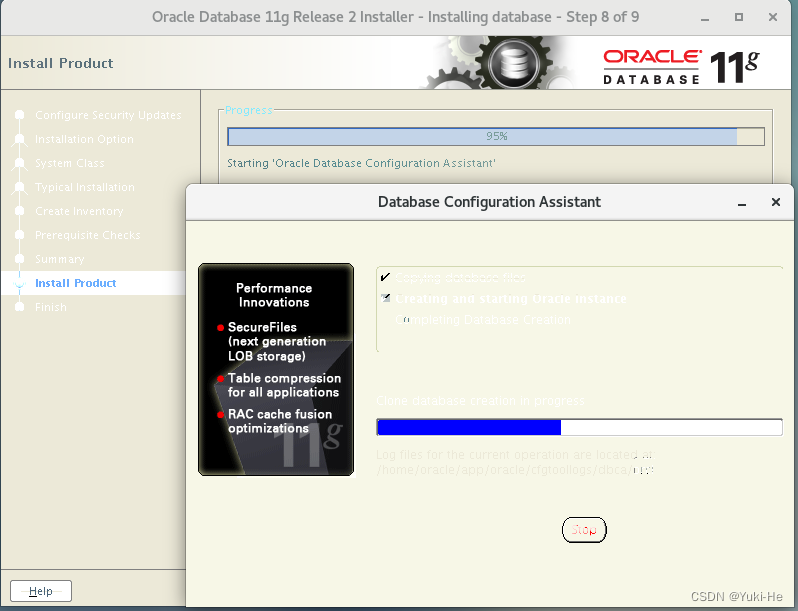Select Configure Security Updates step
This screenshot has height=611, width=798.
[x=108, y=115]
